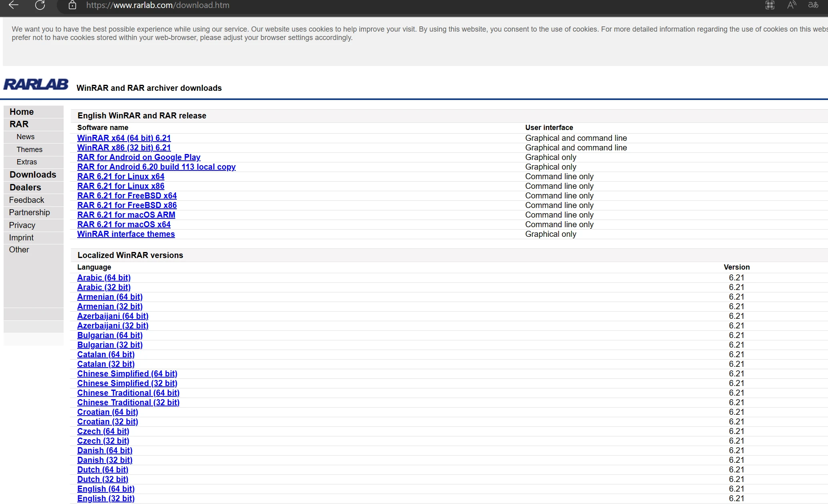Viewport: 828px width, 504px height.
Task: Download RAR 6.21 for macOS x64
Action: click(124, 224)
